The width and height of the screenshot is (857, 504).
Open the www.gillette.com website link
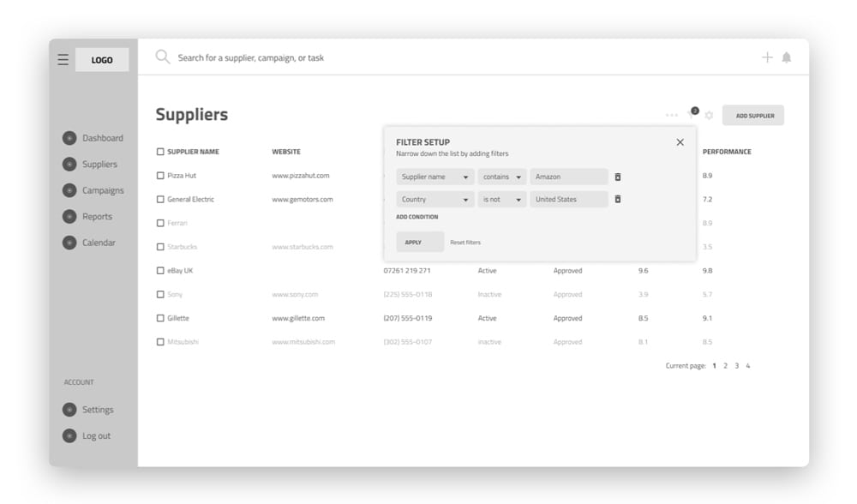(x=298, y=318)
